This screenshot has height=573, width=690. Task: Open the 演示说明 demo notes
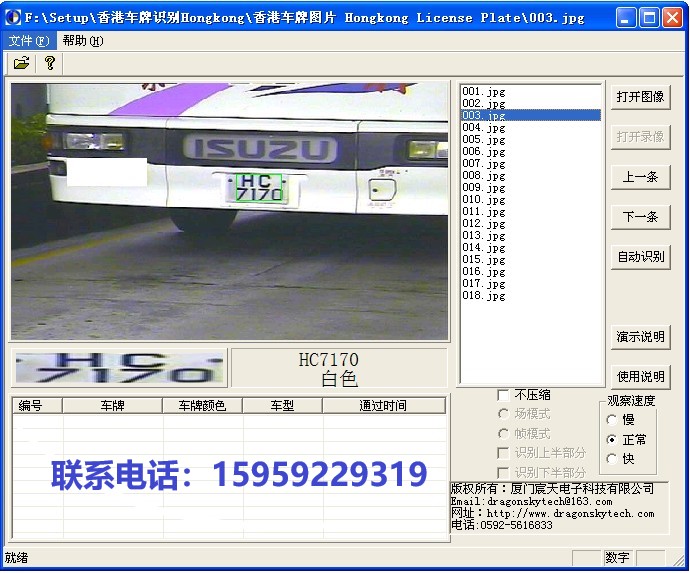(640, 337)
